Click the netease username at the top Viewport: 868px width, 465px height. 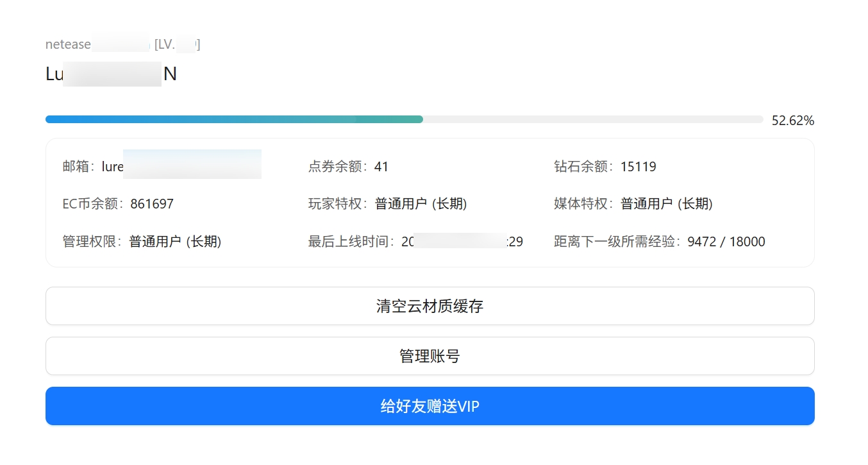97,44
